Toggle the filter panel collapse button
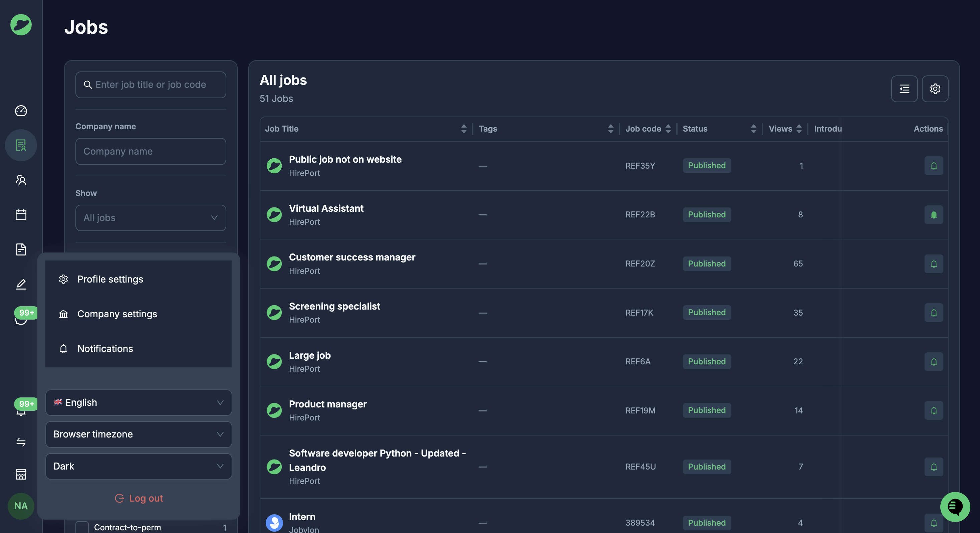980x533 pixels. click(904, 89)
